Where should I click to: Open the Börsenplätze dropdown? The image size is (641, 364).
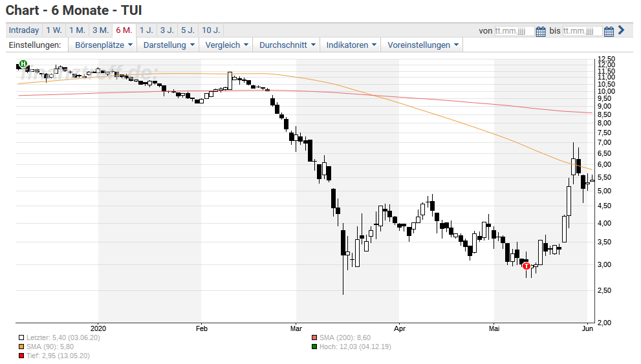pyautogui.click(x=103, y=45)
